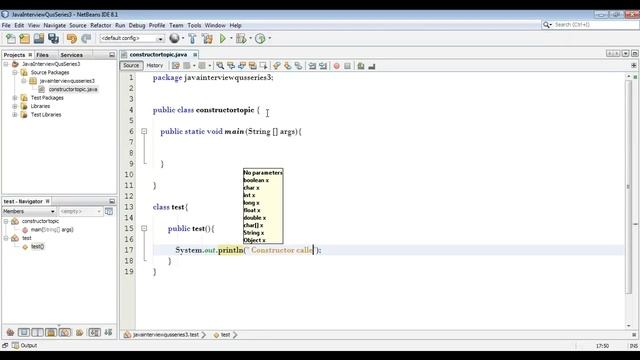Minimize the Projects panel
This screenshot has height=360, width=640.
point(112,55)
